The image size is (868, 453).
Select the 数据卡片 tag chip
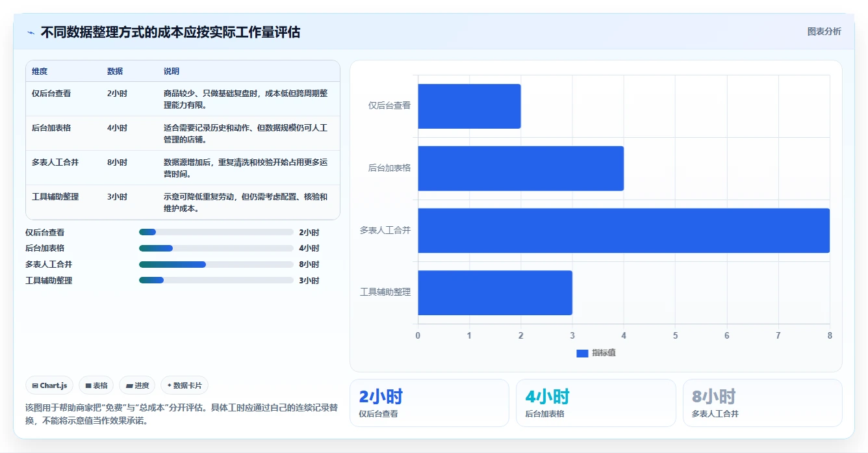(185, 385)
